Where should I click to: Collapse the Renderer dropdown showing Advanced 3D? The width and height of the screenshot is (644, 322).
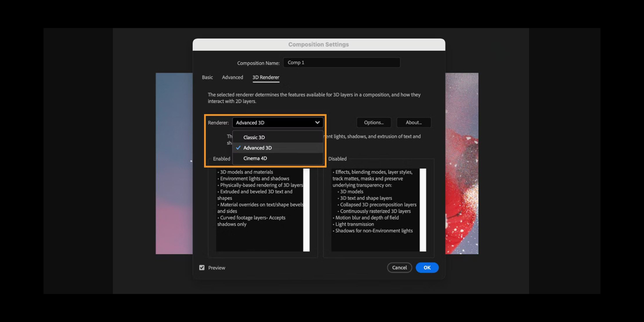277,123
